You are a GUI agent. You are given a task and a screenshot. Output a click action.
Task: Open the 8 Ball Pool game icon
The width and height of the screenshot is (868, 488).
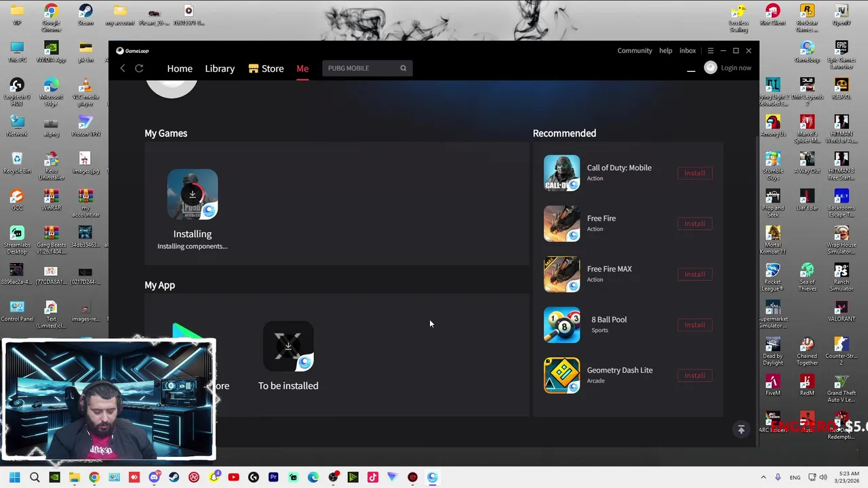click(561, 325)
